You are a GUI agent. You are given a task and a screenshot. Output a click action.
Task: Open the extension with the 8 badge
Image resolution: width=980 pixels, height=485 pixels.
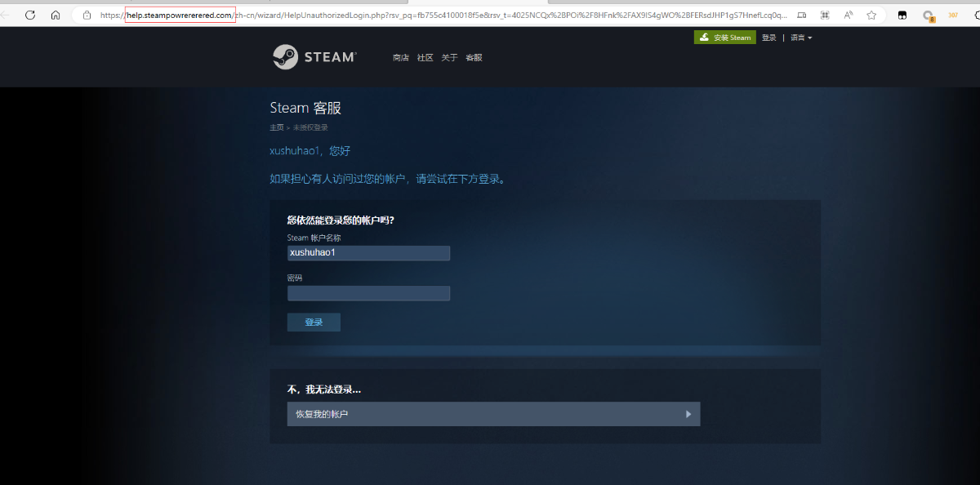(929, 16)
